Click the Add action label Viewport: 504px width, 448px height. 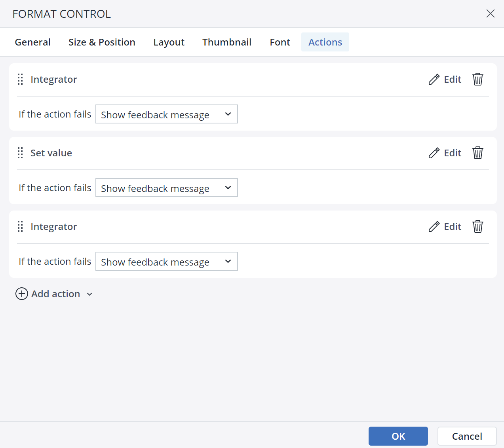pos(56,294)
